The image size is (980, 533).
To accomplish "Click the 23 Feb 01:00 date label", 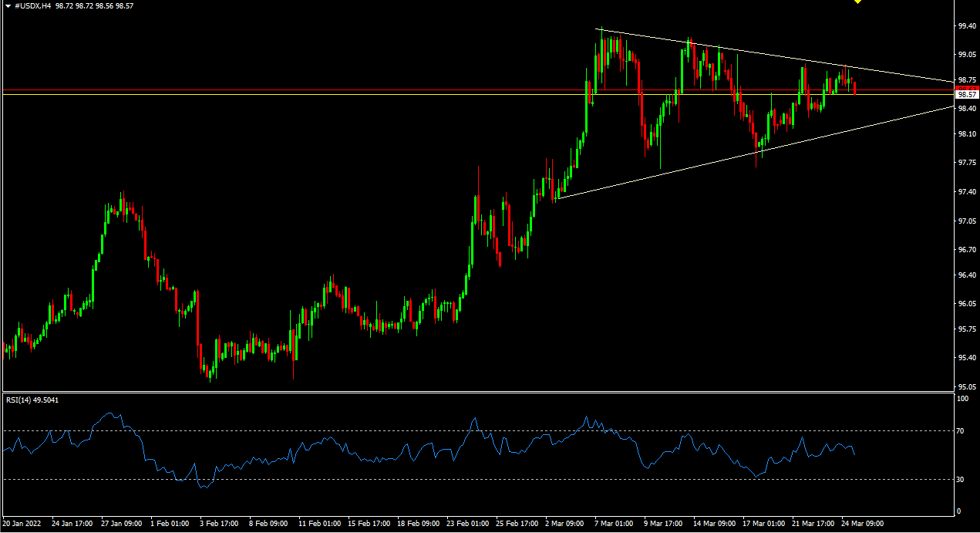I will point(466,523).
